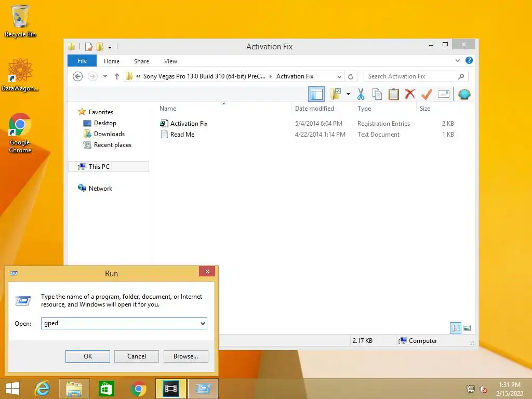The height and width of the screenshot is (399, 532).
Task: Open quick access toolbar customize dropdown
Action: pos(110,47)
